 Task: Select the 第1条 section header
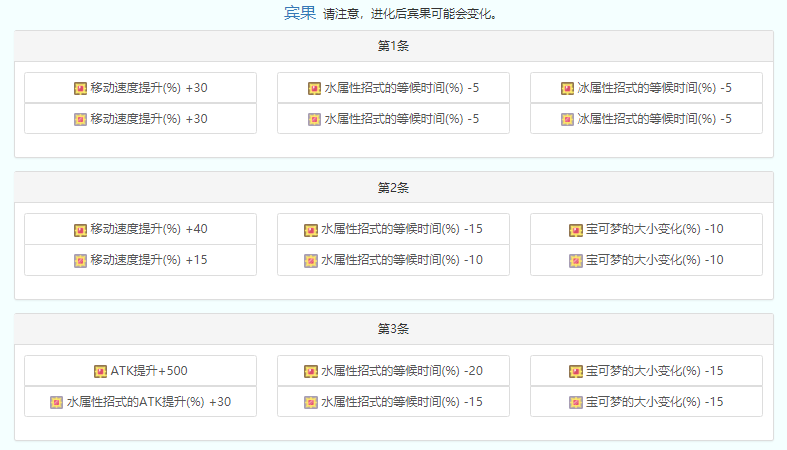tap(394, 46)
